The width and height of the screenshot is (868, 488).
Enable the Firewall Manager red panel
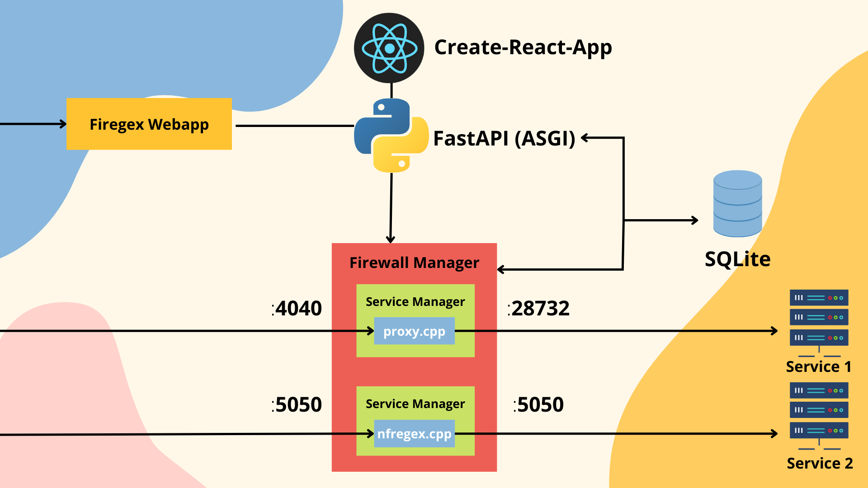(414, 262)
